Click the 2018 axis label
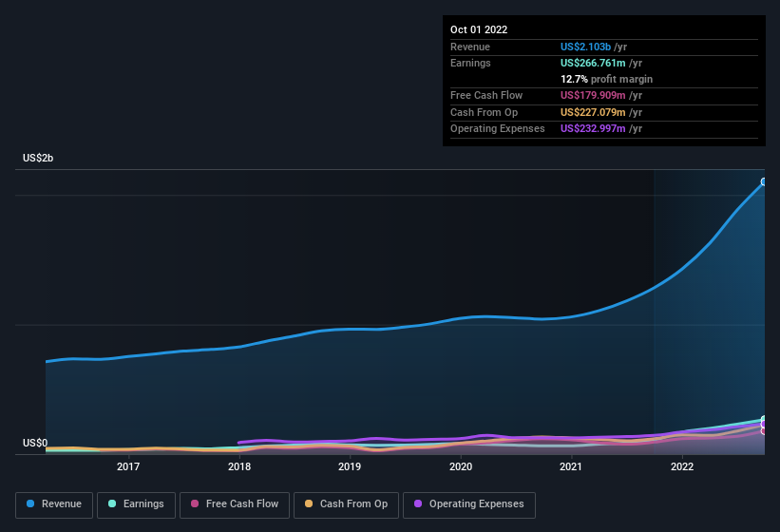780x532 pixels. click(x=239, y=466)
